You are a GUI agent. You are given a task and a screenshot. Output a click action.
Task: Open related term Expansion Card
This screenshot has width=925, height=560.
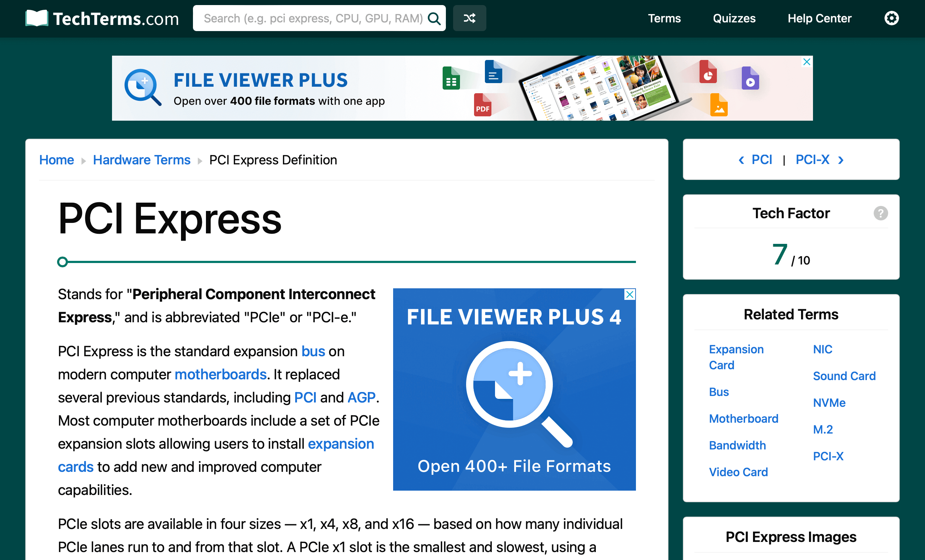(736, 357)
